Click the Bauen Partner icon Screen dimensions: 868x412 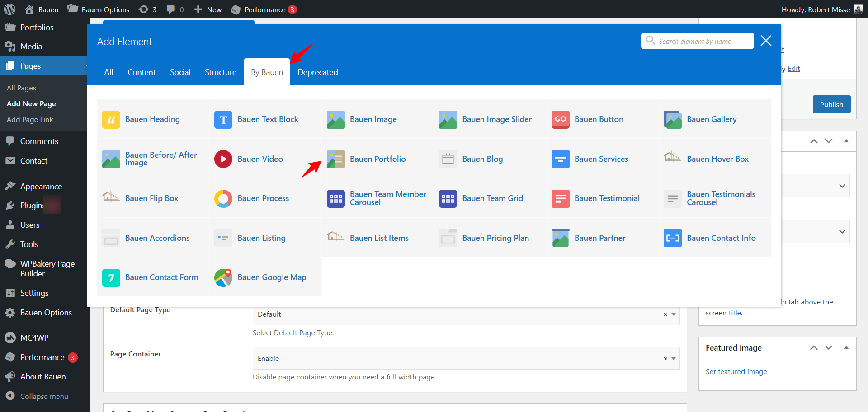click(561, 238)
